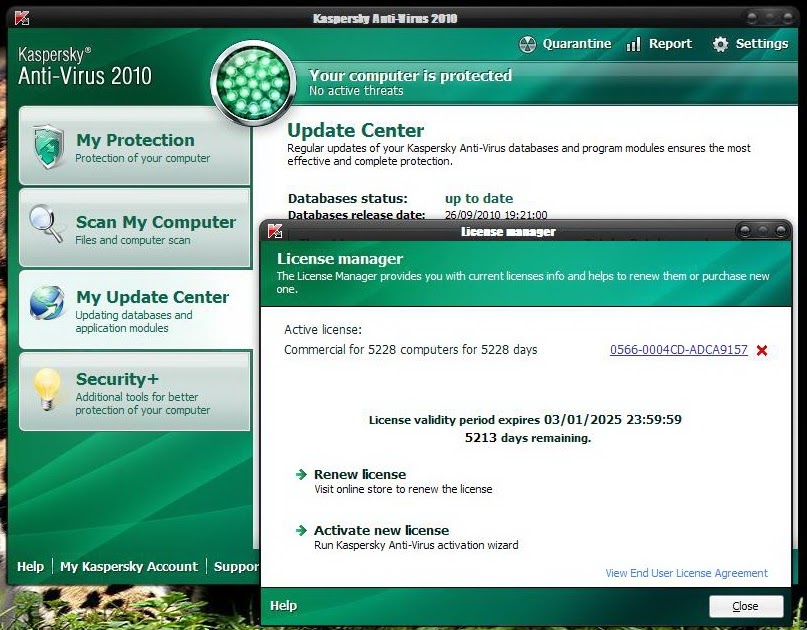View End User License Agreement
This screenshot has height=630, width=807.
tap(686, 573)
